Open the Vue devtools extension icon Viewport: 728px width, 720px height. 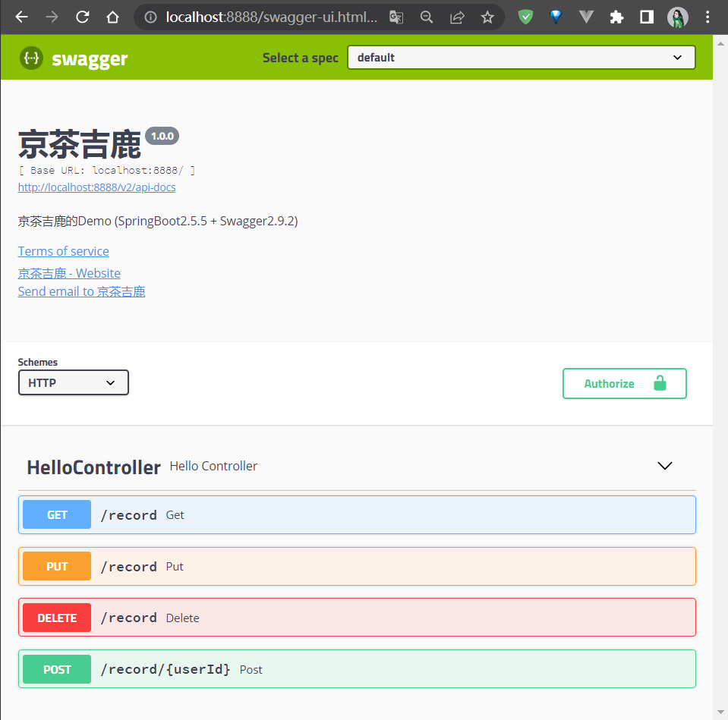(x=586, y=17)
